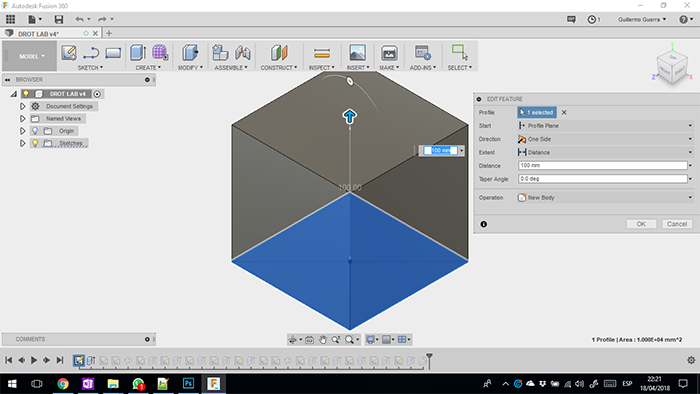This screenshot has height=394, width=700.
Task: Choose the sketch Line/arc tool icon
Action: coord(91,53)
